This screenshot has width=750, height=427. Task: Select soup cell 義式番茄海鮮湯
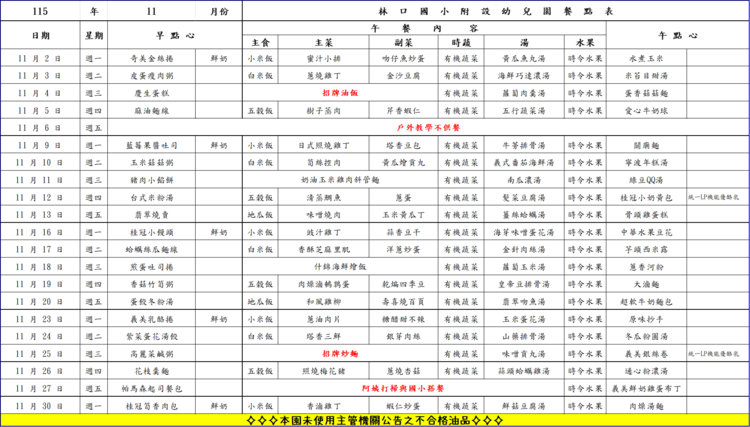pyautogui.click(x=524, y=163)
